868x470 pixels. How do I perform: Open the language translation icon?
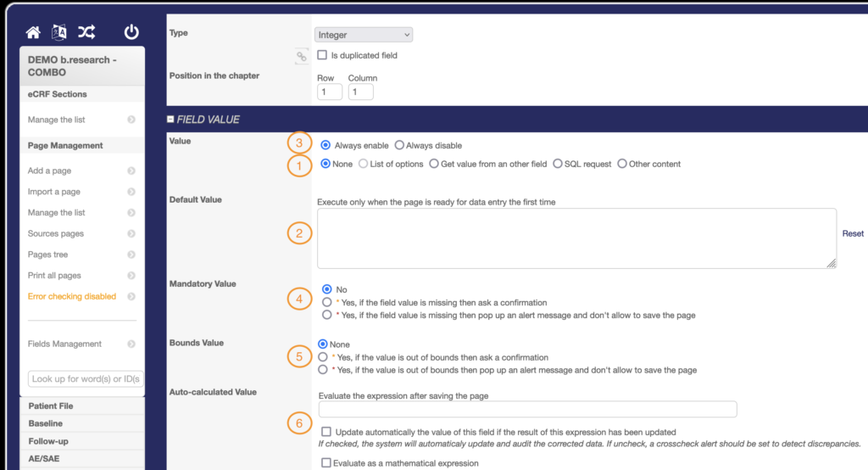pos(59,32)
